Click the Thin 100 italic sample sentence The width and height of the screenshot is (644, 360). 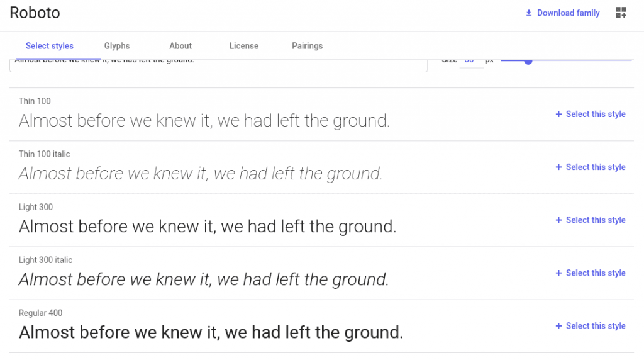click(x=201, y=174)
